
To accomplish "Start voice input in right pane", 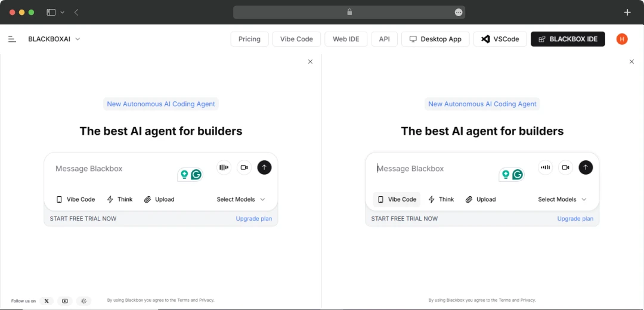I will [546, 168].
